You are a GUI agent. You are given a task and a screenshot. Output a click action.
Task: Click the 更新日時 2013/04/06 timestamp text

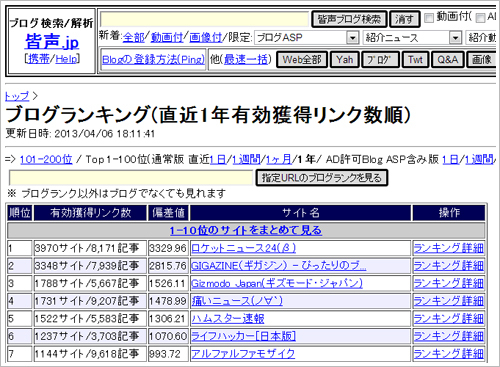(80, 134)
